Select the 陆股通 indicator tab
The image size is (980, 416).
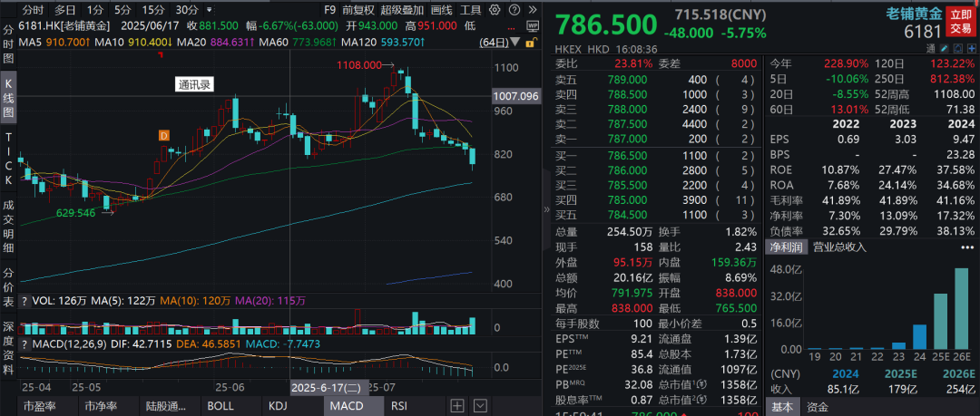pyautogui.click(x=166, y=405)
